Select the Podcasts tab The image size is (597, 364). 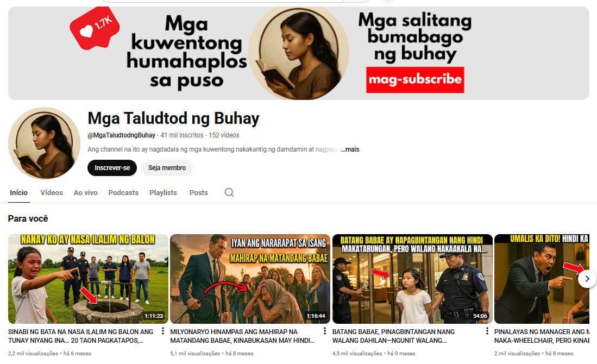click(x=123, y=193)
